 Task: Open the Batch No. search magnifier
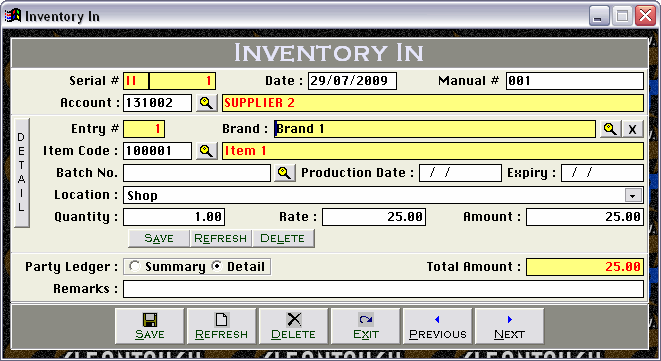tap(285, 173)
